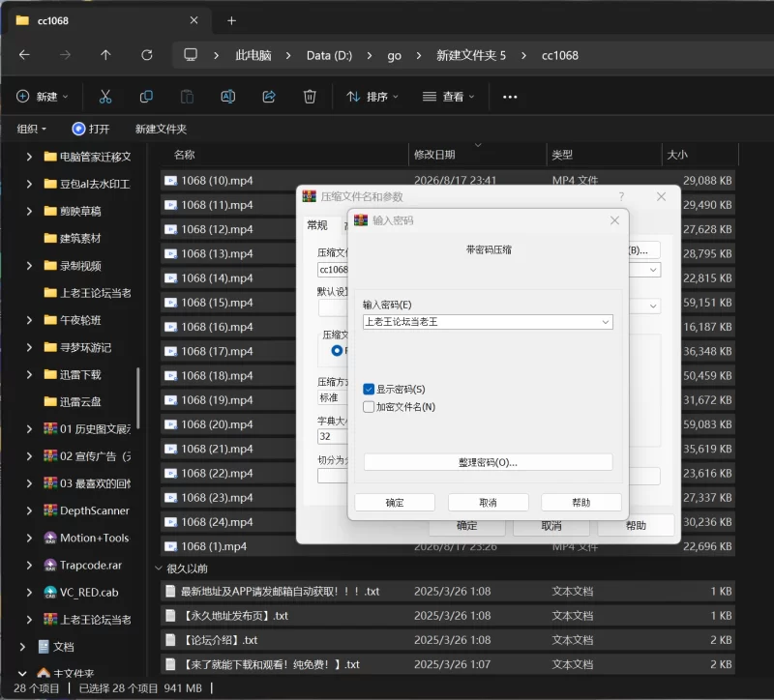774x700 pixels.
Task: Click the Share icon in toolbar
Action: click(269, 97)
